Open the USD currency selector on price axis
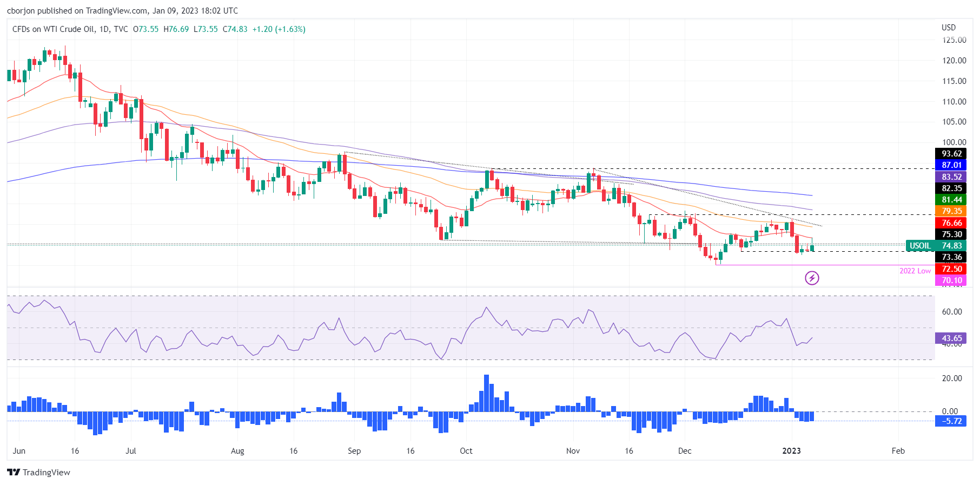980x484 pixels. [x=949, y=28]
